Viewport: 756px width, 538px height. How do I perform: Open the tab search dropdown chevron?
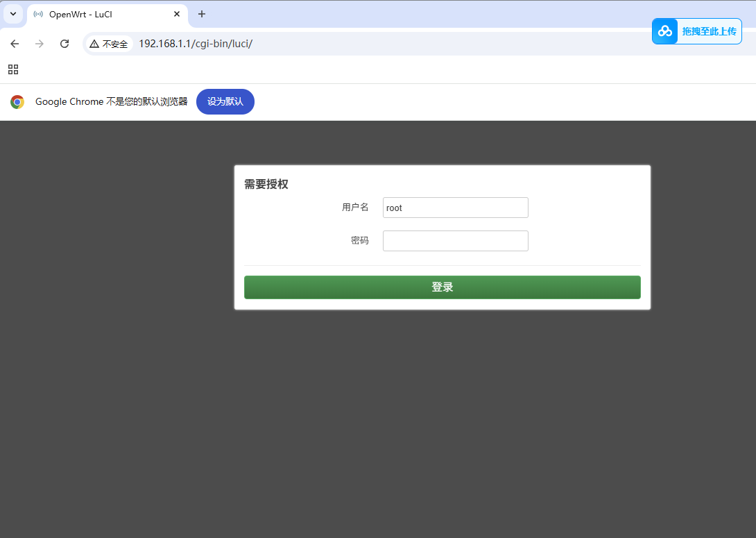12,14
